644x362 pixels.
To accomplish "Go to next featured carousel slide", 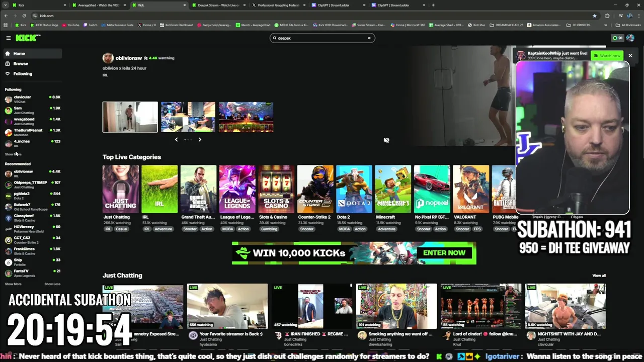I will [x=200, y=139].
